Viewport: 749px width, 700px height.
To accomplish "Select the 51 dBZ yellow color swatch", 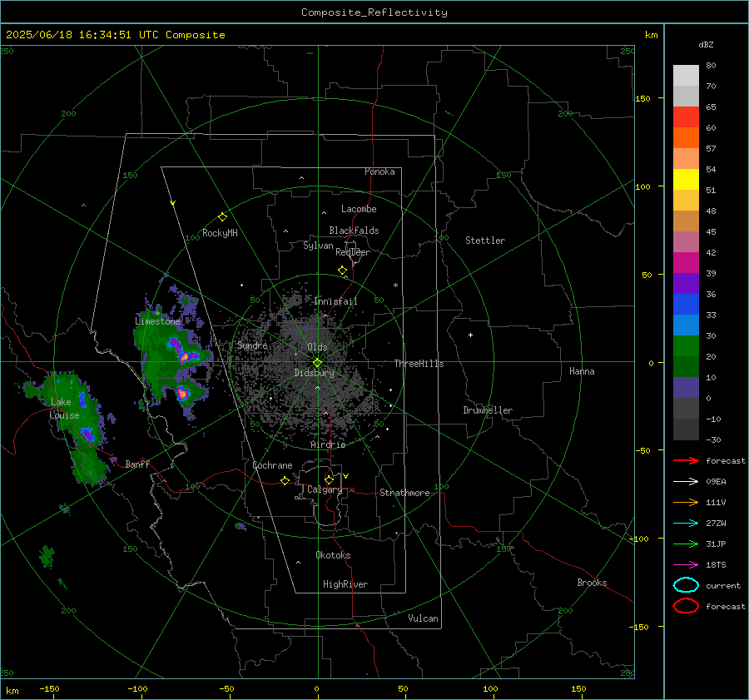I will point(686,180).
